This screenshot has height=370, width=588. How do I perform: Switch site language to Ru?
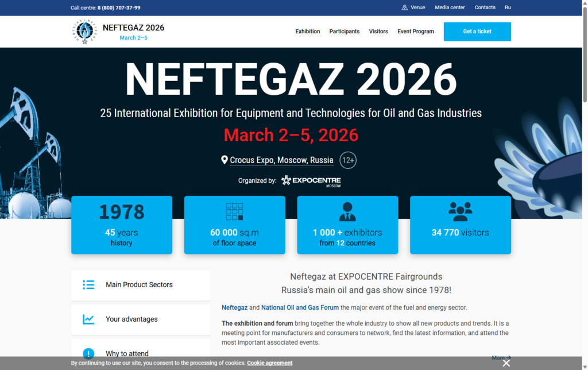pos(508,7)
